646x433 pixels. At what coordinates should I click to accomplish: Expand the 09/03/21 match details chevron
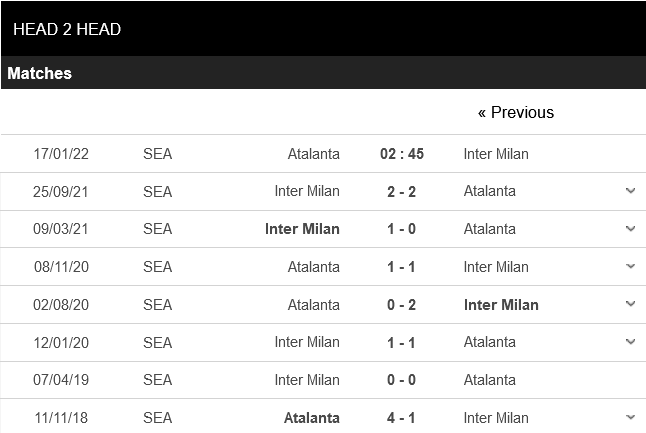tap(630, 229)
